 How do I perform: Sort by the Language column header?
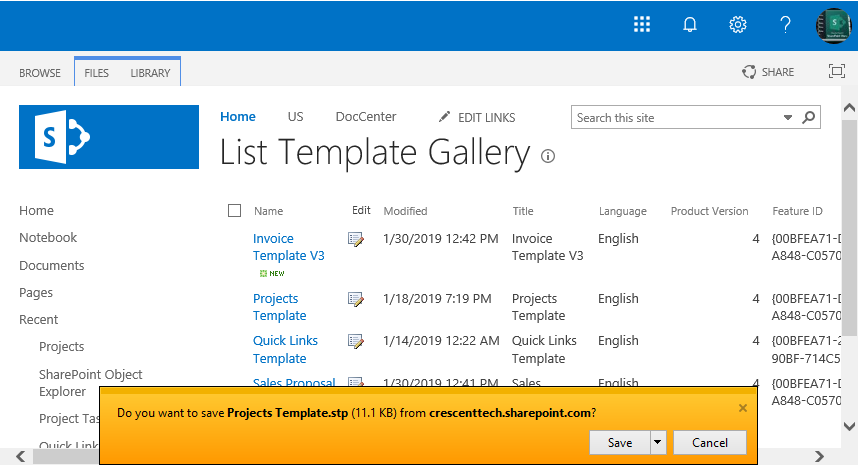[623, 211]
